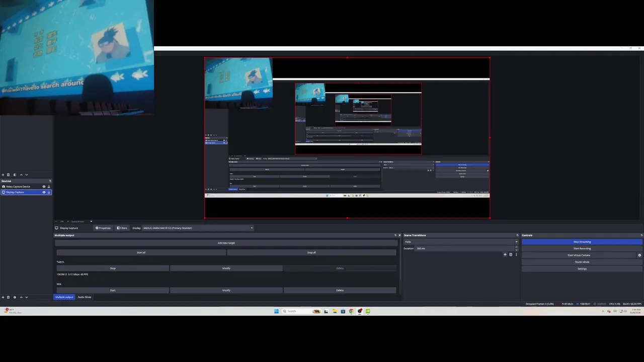
Task: Click Dropped Frames status text
Action: tap(539, 304)
